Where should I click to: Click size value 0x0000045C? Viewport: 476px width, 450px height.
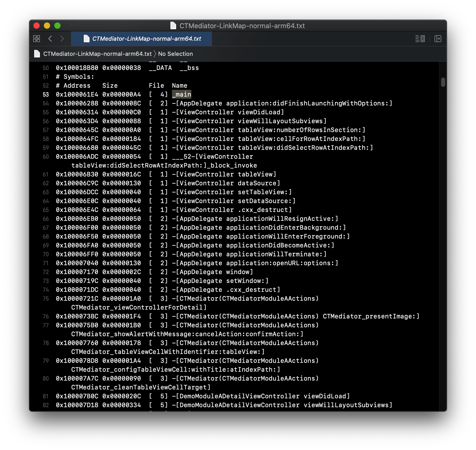point(122,148)
